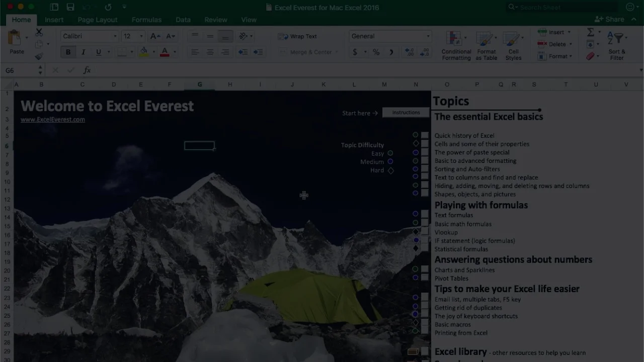Expand the Paste options arrow
The image size is (644, 362).
(27, 38)
